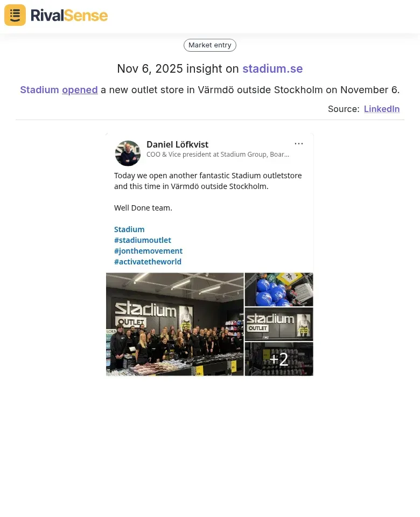Click the '+2' overlay to see more photos
Image resolution: width=420 pixels, height=517 pixels.
[279, 359]
